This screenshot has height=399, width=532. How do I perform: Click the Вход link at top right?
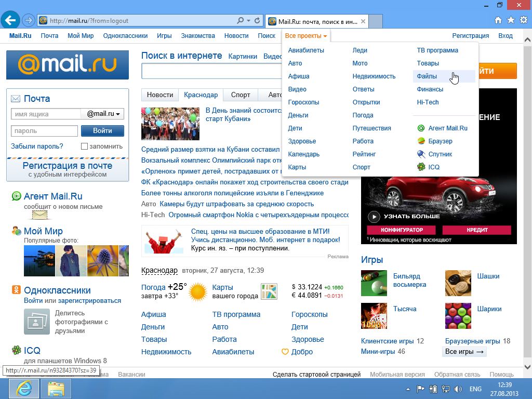coord(506,36)
